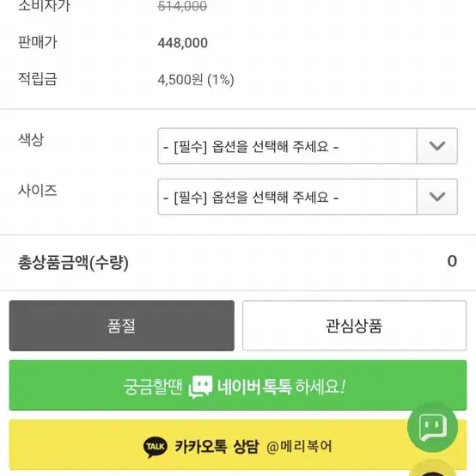
Task: Click the total amount value 0
Action: [x=452, y=261]
